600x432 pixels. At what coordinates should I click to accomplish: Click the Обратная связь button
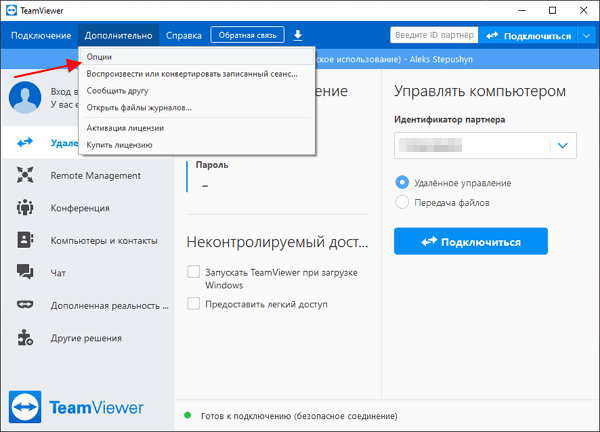click(x=247, y=35)
